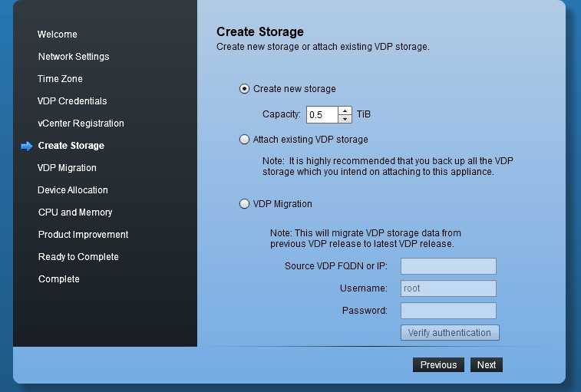581x392 pixels.
Task: Open the vCenter Registration step
Action: [x=81, y=124]
